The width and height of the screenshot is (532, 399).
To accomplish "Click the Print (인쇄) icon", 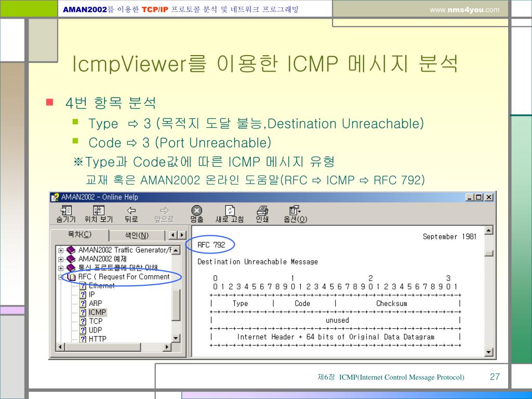I will pos(262,210).
